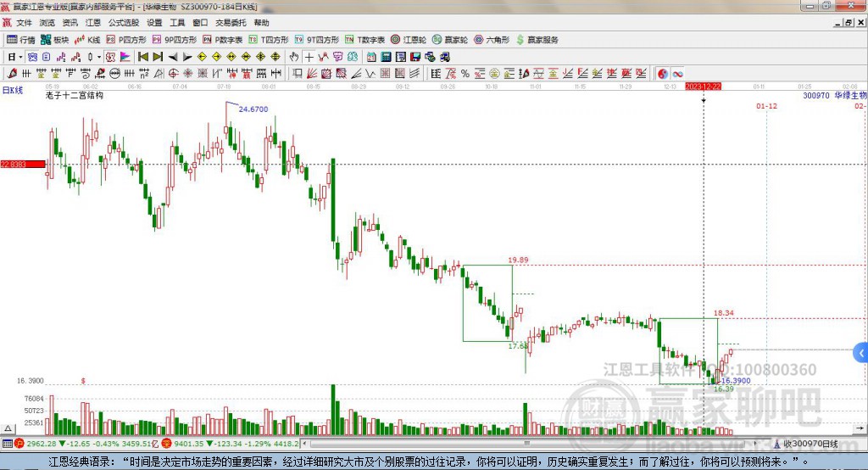Click the scrollbar left arrow

[x=305, y=444]
